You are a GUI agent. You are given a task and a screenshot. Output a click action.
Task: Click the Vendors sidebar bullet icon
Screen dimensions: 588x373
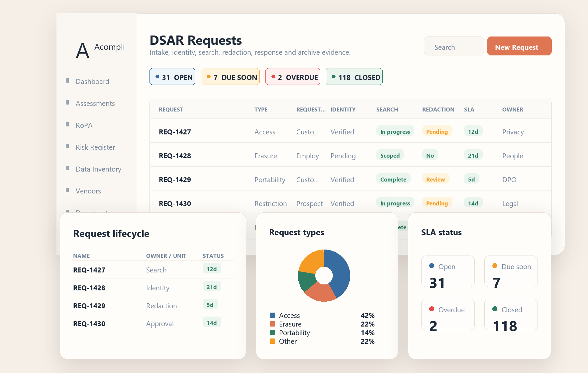coord(67,190)
